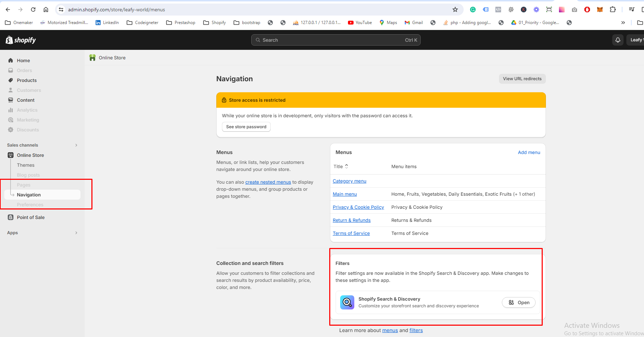
Task: Click See store password button
Action: tap(246, 127)
